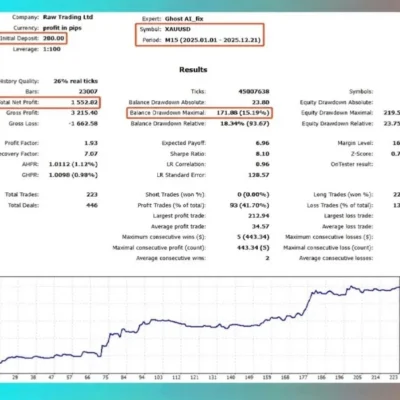Image resolution: width=400 pixels, height=400 pixels.
Task: Select the Gross Profit value 3 215.40
Action: 84,113
